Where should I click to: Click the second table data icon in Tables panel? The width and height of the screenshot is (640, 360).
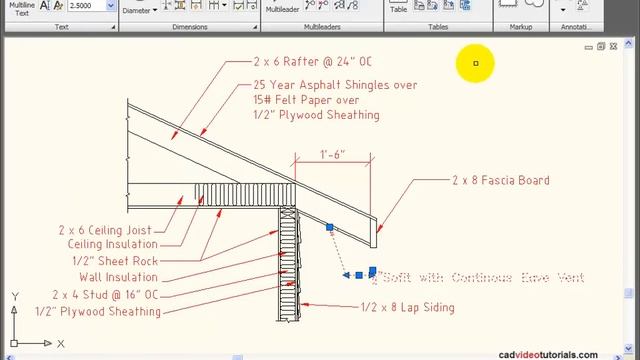(433, 5)
